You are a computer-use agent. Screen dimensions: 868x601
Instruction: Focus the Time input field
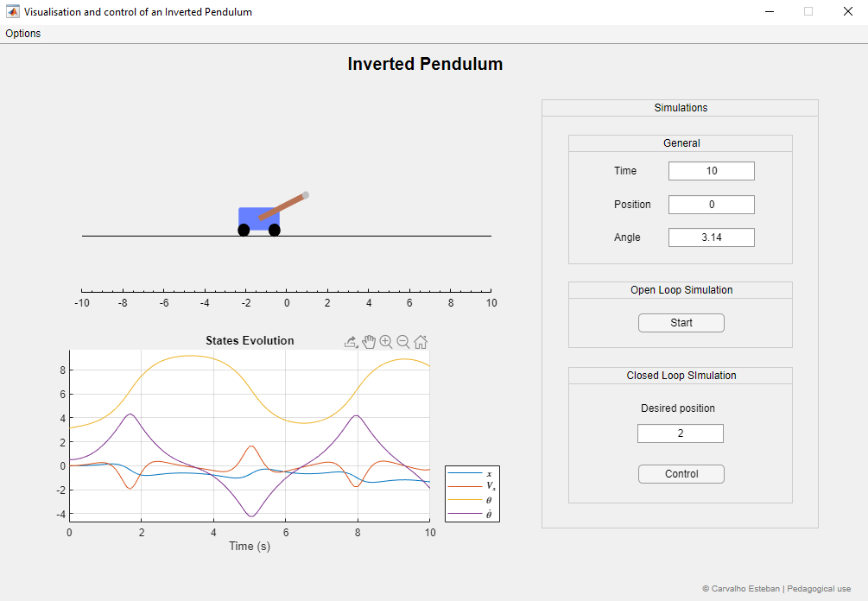(x=711, y=171)
